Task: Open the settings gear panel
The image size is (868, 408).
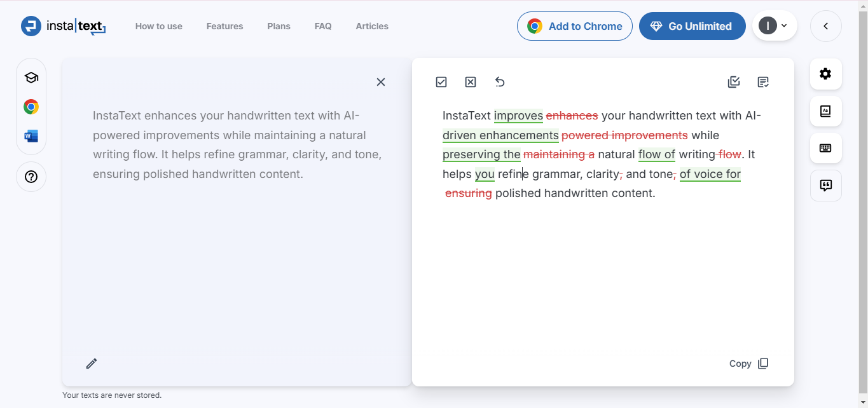Action: (x=825, y=74)
